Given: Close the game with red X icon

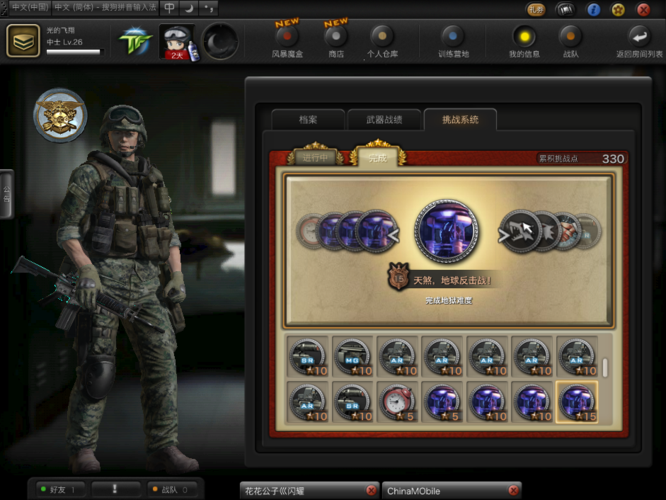Looking at the screenshot, I should click(x=643, y=9).
